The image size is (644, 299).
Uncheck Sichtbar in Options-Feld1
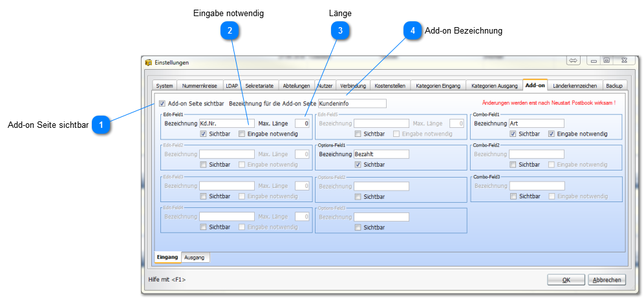point(358,165)
